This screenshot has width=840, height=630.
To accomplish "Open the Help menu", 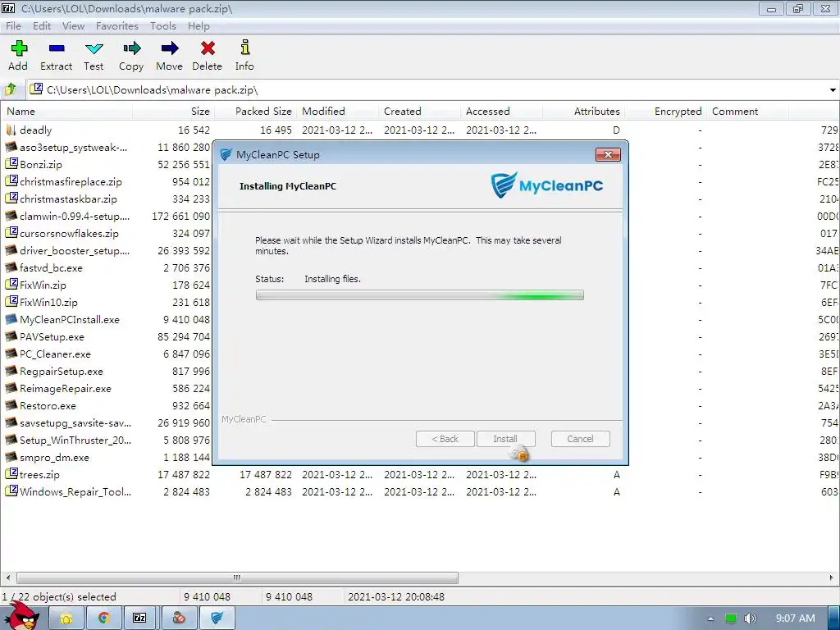I will (199, 25).
